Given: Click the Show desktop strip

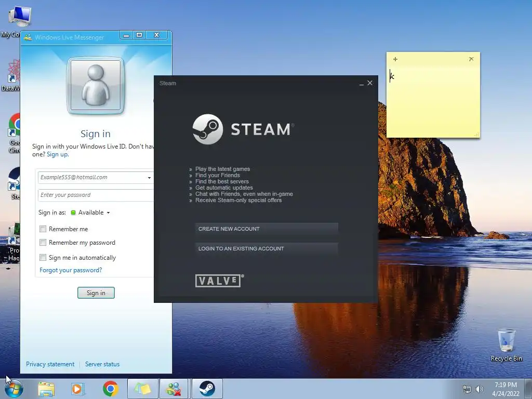Looking at the screenshot, I should click(x=528, y=389).
